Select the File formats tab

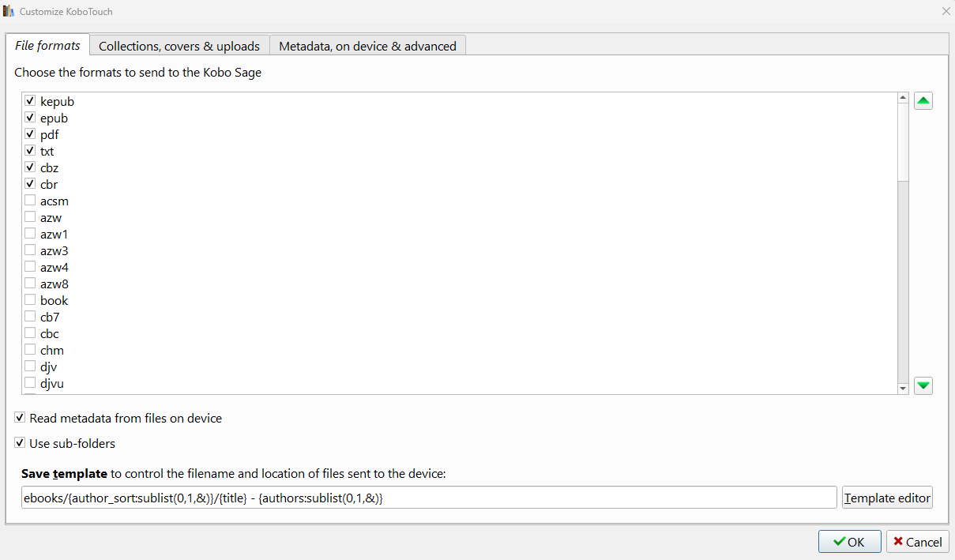47,46
